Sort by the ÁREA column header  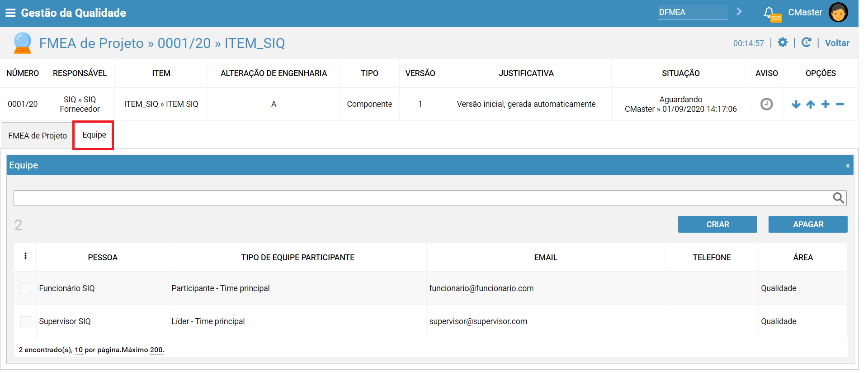[x=803, y=258]
